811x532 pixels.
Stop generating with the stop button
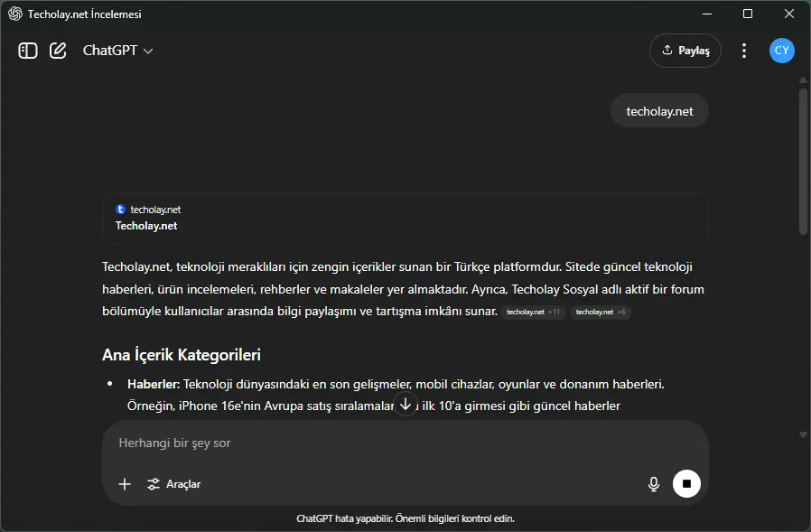686,483
